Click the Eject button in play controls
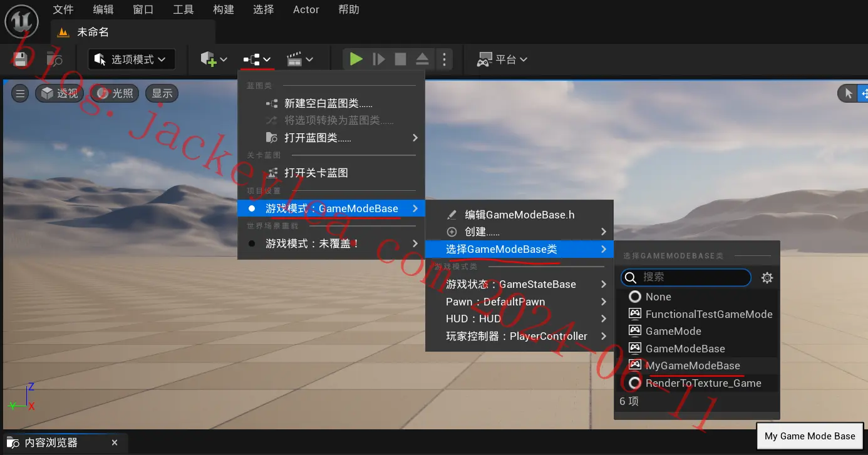The width and height of the screenshot is (868, 455). click(x=422, y=59)
